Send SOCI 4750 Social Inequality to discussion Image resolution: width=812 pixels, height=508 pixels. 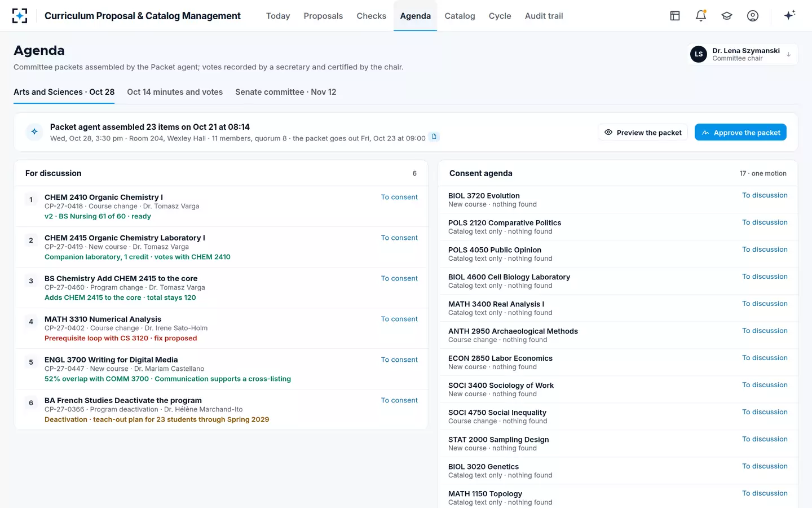pyautogui.click(x=765, y=412)
